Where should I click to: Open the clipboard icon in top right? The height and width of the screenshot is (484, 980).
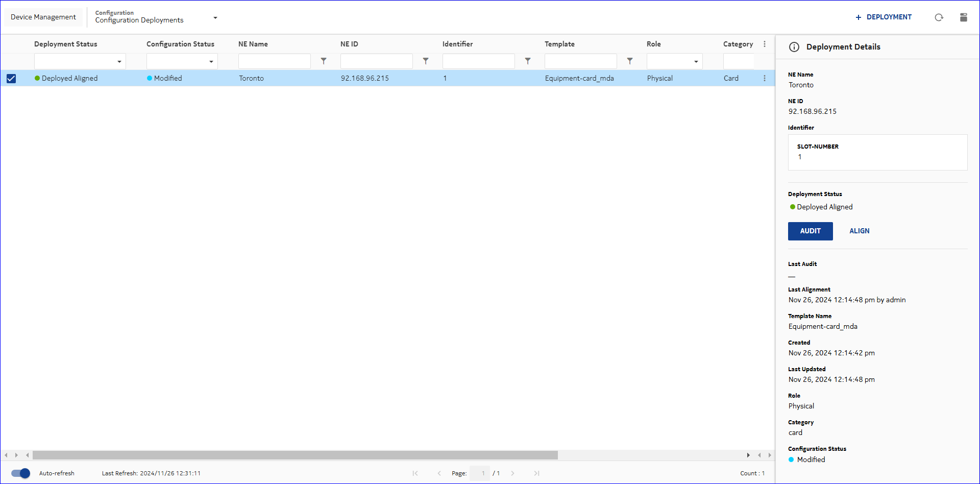pos(963,17)
